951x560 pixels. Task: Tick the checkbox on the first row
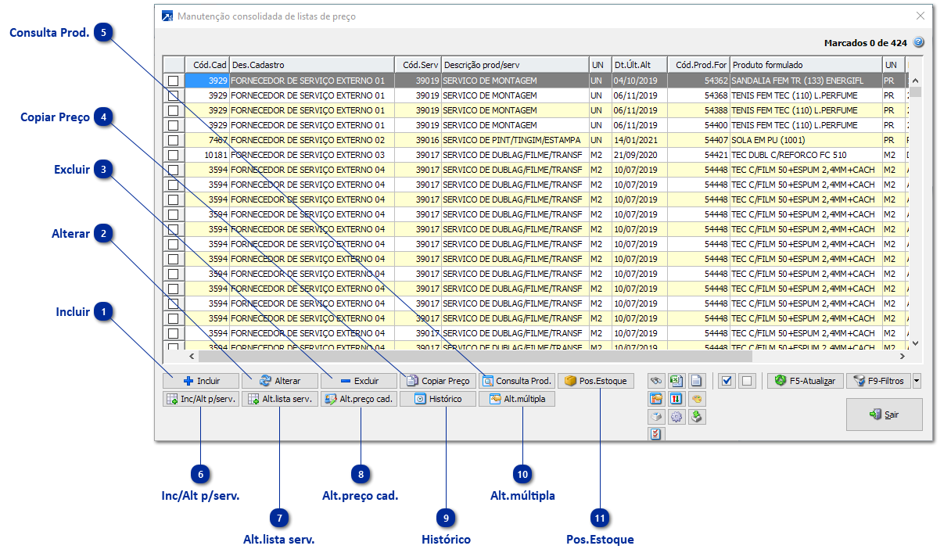pyautogui.click(x=174, y=81)
